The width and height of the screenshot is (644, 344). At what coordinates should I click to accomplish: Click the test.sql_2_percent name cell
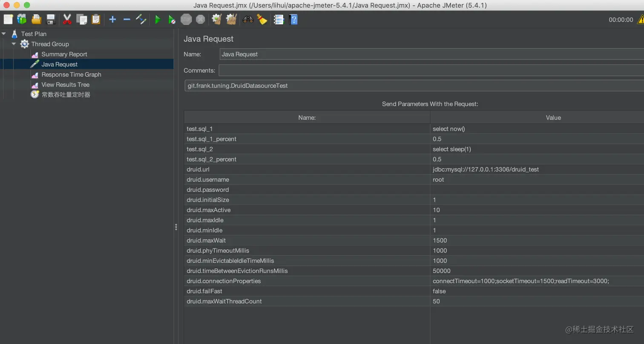307,159
